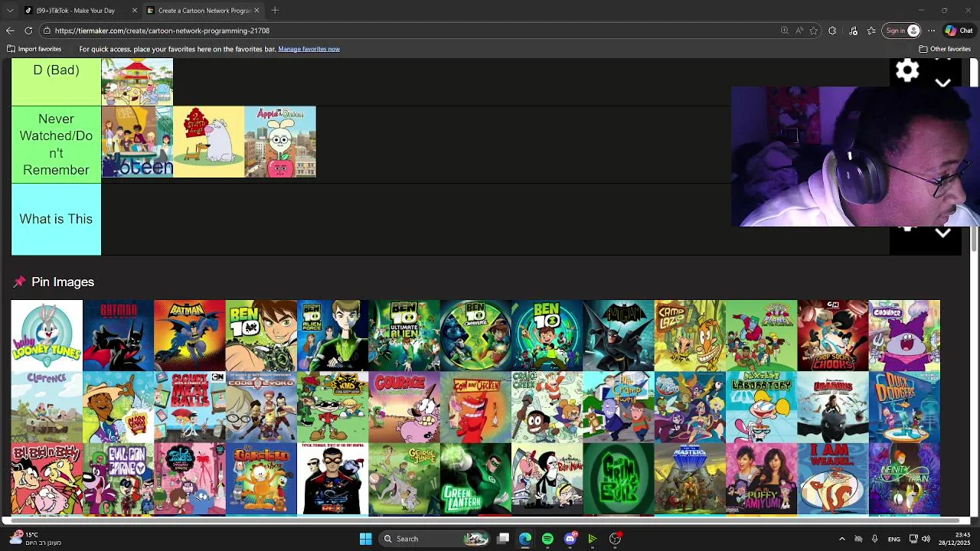The height and width of the screenshot is (551, 980).
Task: Open Manage favorites now link
Action: (x=309, y=49)
